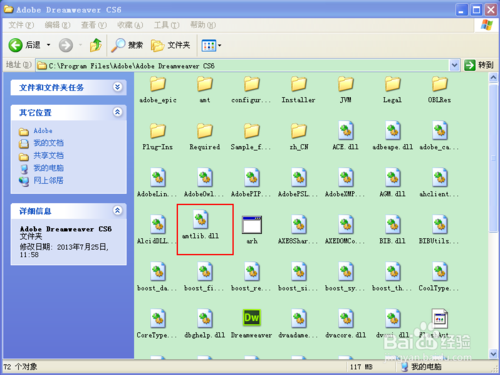The height and width of the screenshot is (375, 500).
Task: Click the Forward arrow button
Action: pyautogui.click(x=66, y=45)
